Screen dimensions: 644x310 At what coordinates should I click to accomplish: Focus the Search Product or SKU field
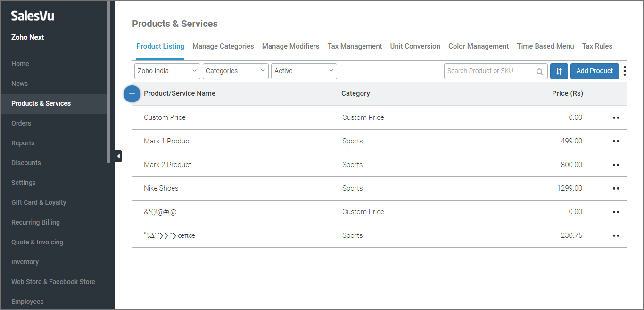tap(489, 71)
